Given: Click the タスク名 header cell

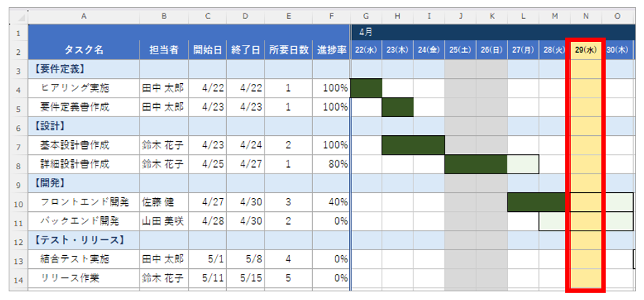Looking at the screenshot, I should point(84,50).
